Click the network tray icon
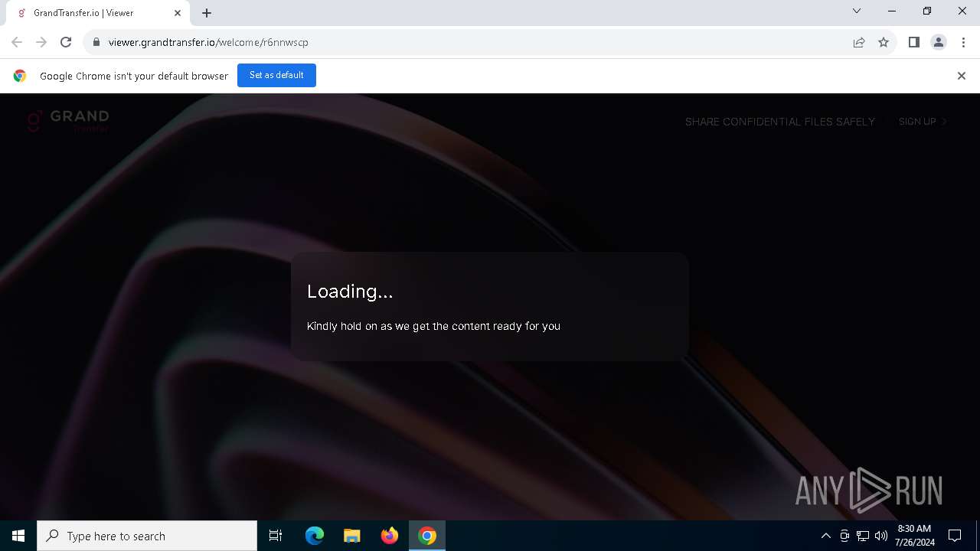 863,536
